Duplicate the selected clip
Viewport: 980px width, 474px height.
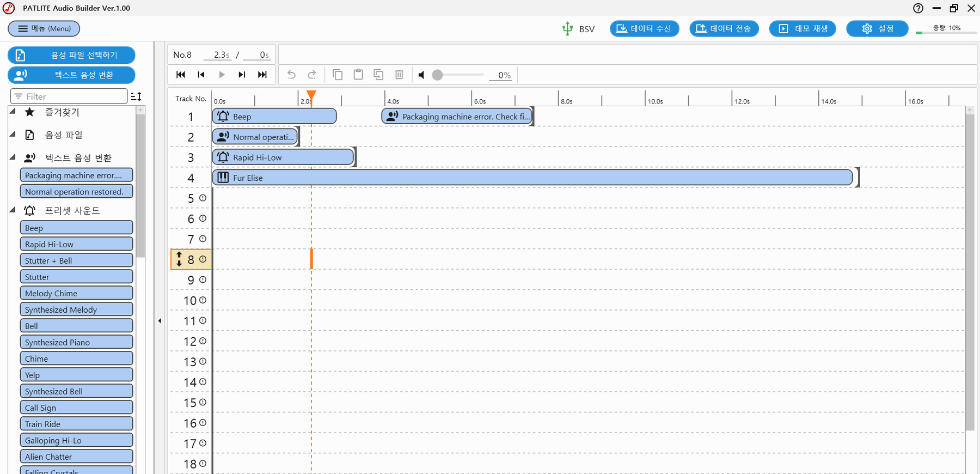point(378,75)
